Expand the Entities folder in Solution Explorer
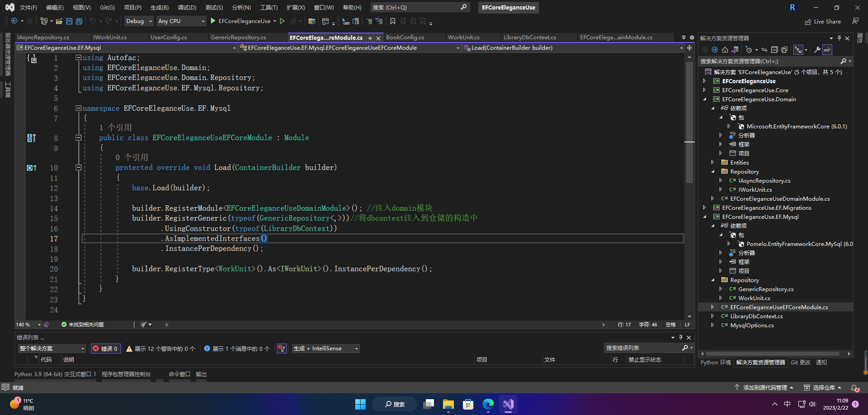Image resolution: width=868 pixels, height=415 pixels. point(712,163)
